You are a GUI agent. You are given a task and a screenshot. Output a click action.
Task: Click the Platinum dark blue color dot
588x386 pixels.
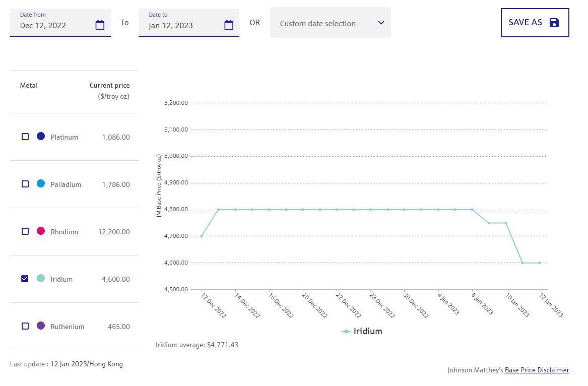tap(41, 136)
